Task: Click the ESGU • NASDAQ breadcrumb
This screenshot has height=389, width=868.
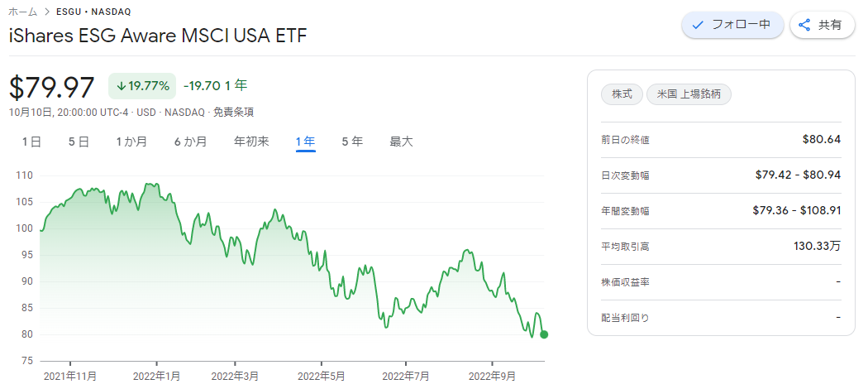Action: click(93, 12)
